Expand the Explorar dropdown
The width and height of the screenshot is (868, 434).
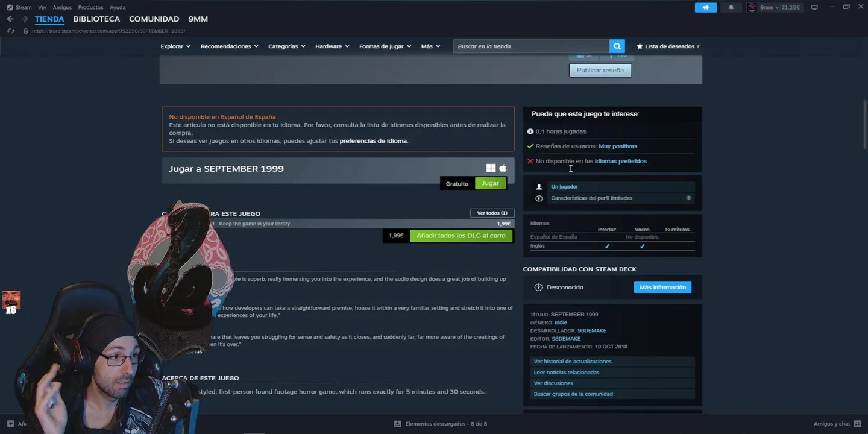click(x=175, y=46)
